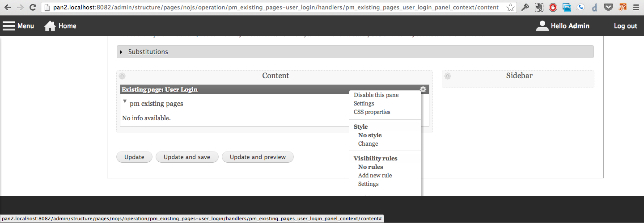This screenshot has height=223, width=644.
Task: Choose CSS properties from the menu
Action: click(372, 112)
